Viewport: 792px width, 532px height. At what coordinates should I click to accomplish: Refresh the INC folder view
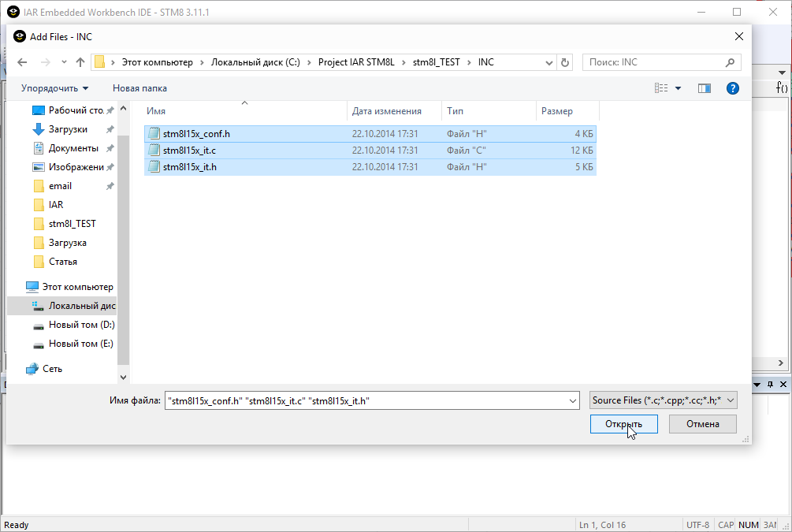pos(565,62)
